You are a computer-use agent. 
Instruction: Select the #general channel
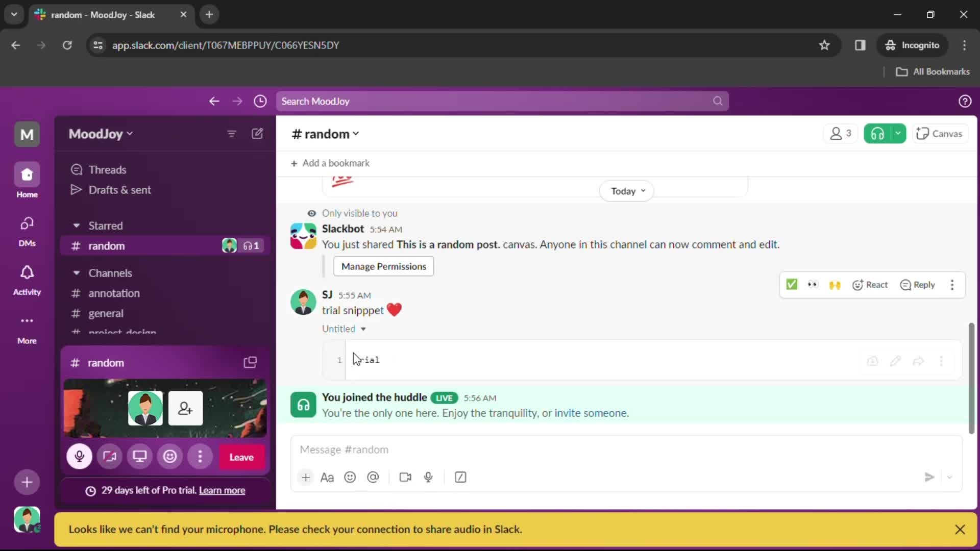point(106,313)
